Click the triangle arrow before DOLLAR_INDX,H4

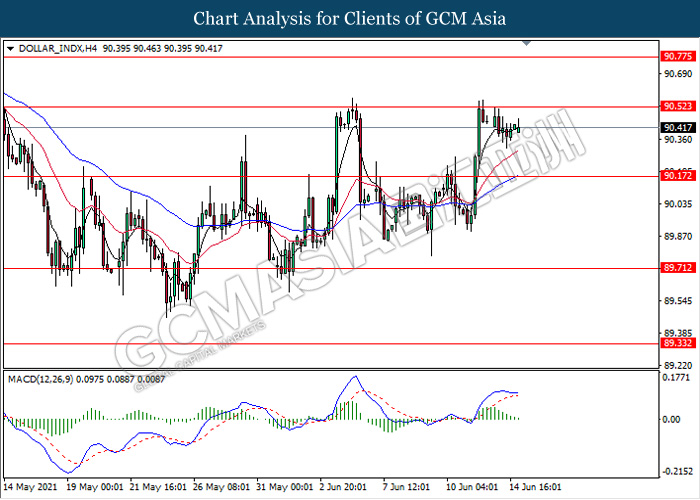pyautogui.click(x=10, y=48)
